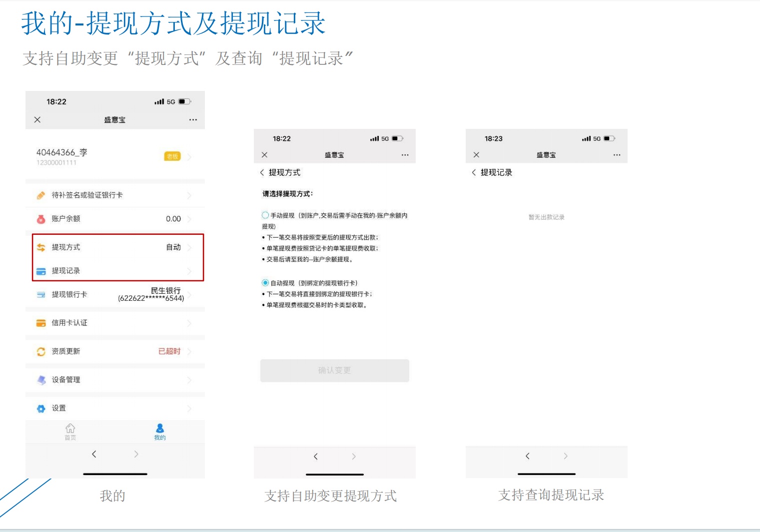Go back from 提现记录 page
The width and height of the screenshot is (760, 532).
click(x=474, y=172)
